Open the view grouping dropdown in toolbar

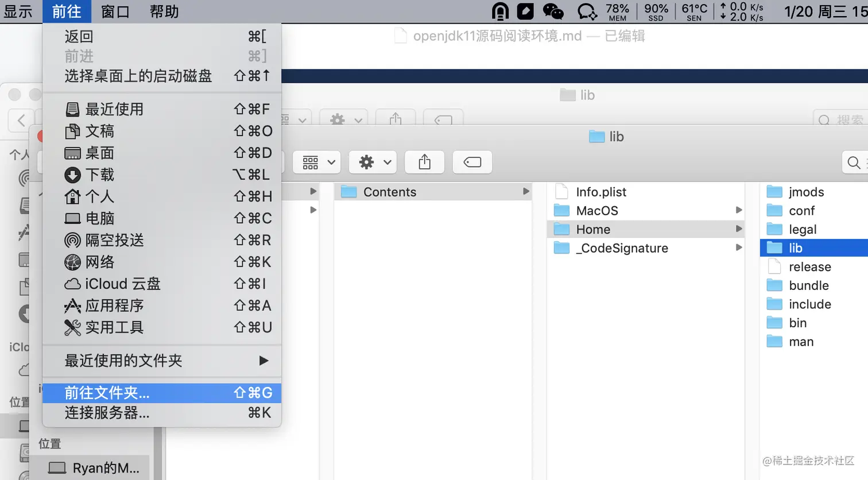pos(317,162)
